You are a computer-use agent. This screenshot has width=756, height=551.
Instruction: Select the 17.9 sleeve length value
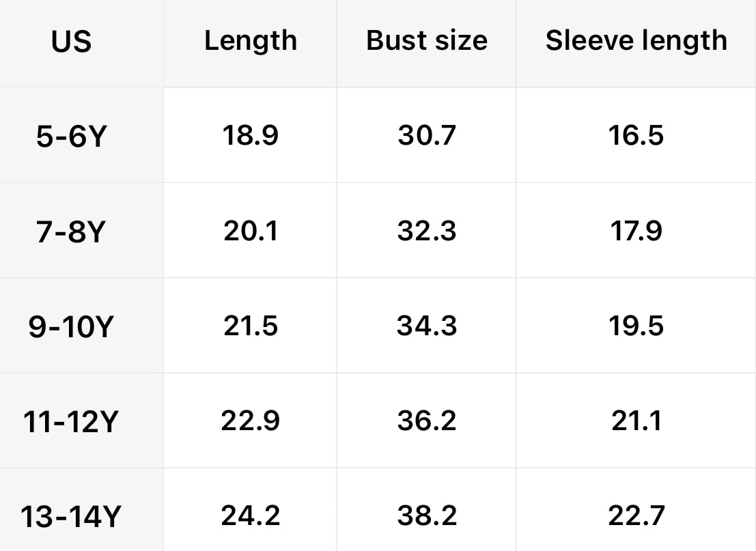tap(636, 231)
